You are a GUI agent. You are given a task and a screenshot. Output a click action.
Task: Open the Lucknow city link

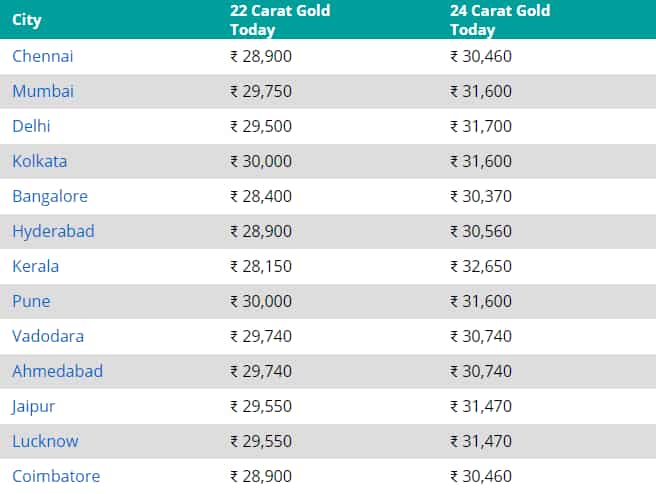[x=45, y=441]
